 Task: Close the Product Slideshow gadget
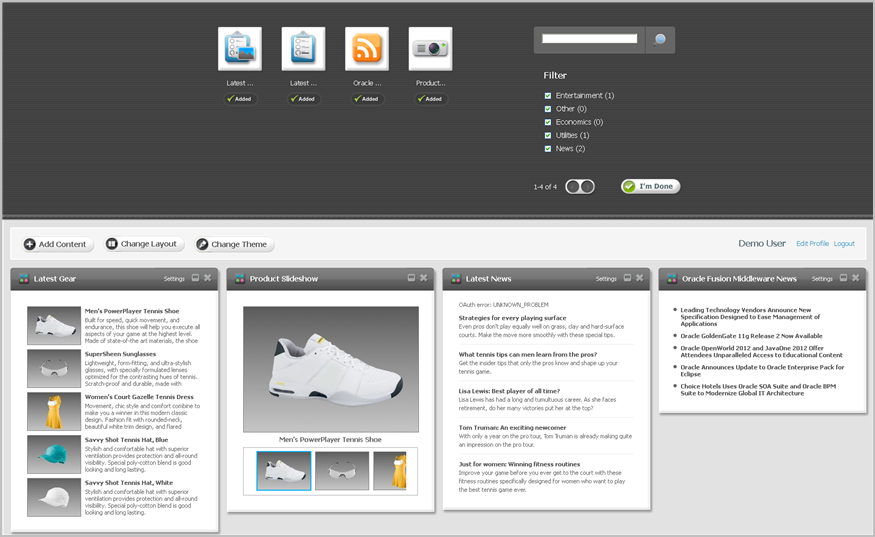(424, 278)
